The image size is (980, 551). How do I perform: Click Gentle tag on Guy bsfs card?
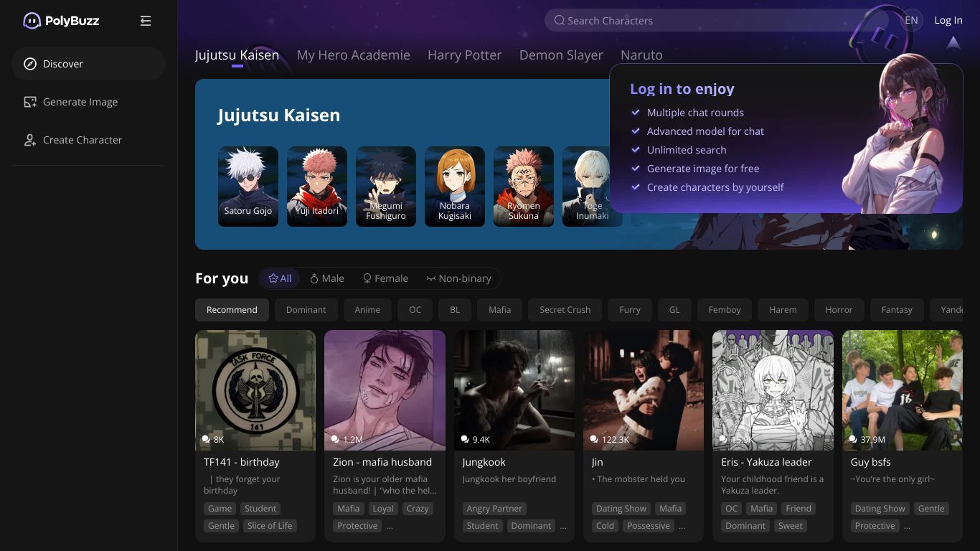(931, 509)
